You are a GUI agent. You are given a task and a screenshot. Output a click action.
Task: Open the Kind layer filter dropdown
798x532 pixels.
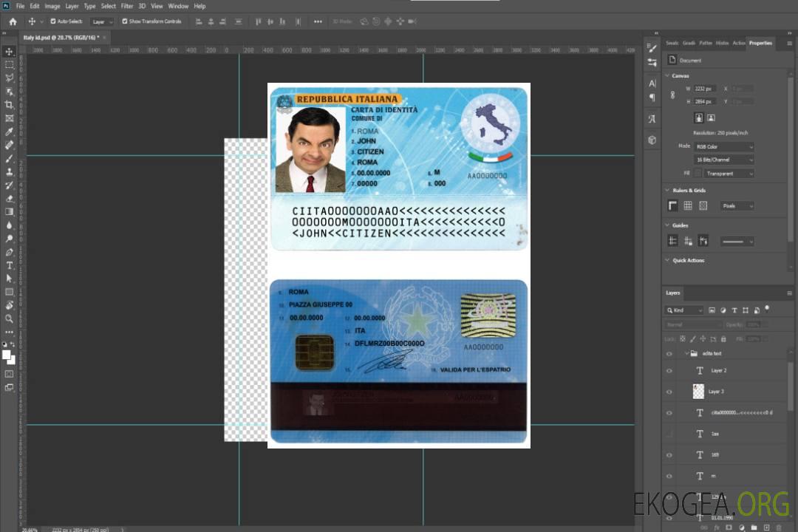pos(684,310)
